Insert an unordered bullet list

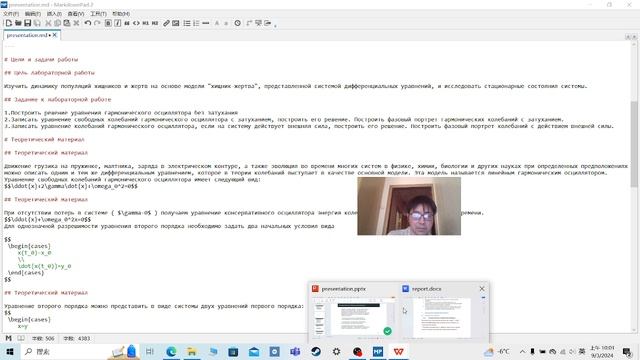[x=187, y=23]
